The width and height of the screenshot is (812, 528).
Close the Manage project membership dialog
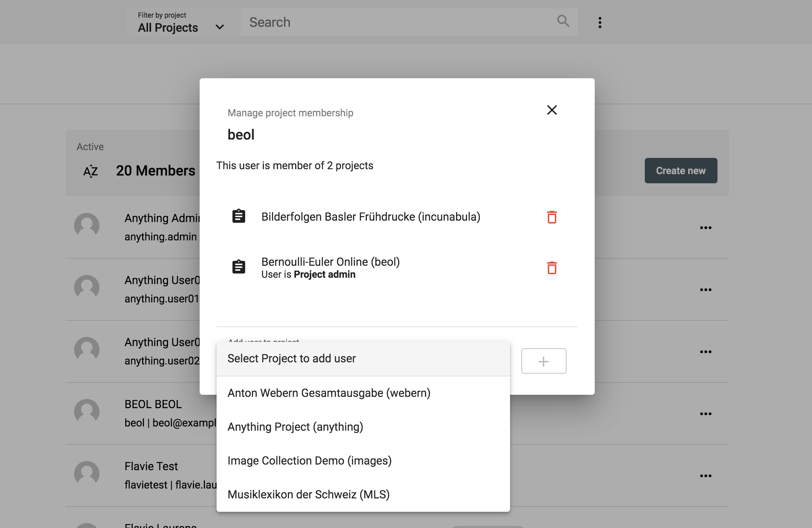pos(552,110)
